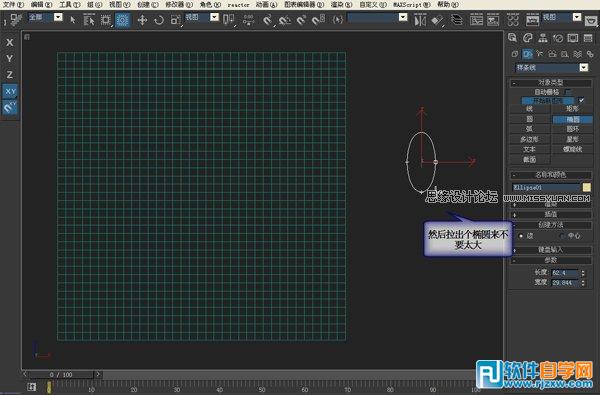Restrict to Y axis button
The width and height of the screenshot is (600, 395).
(10, 59)
